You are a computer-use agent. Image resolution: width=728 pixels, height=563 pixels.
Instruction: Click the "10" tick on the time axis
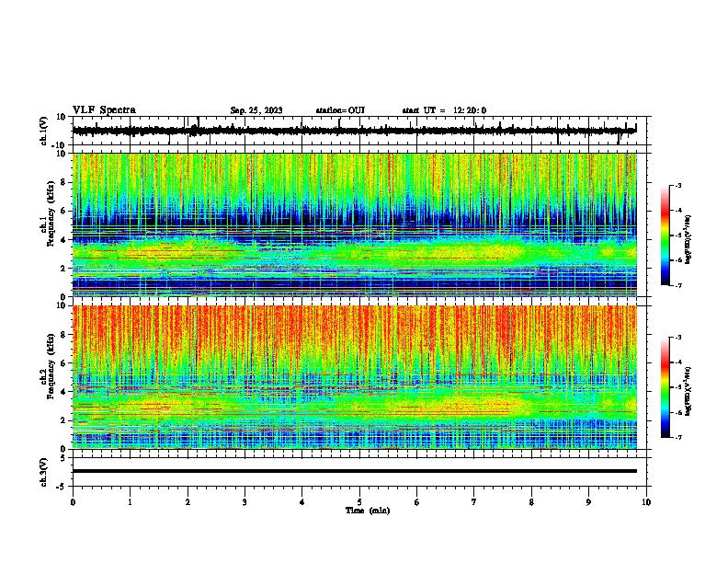pos(646,502)
